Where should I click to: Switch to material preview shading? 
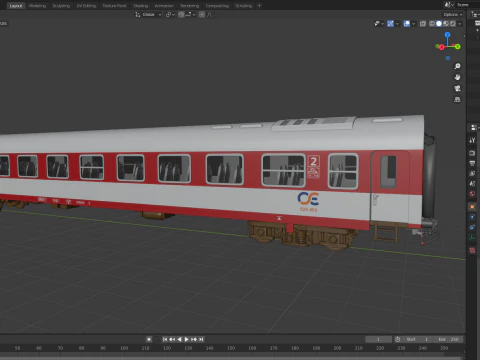446,24
